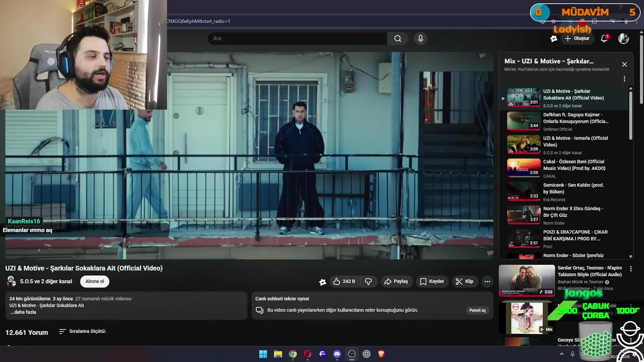Like the video with thumbs up

tap(344, 282)
